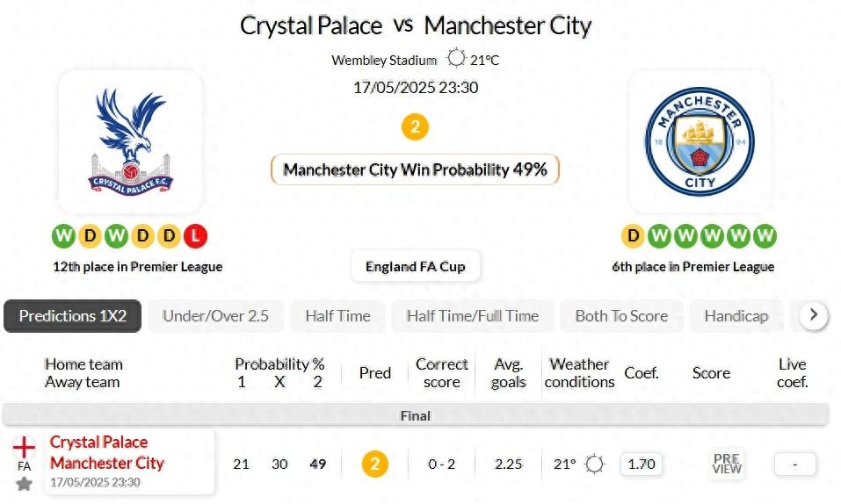
Task: Open the Handicap tab
Action: [x=736, y=316]
